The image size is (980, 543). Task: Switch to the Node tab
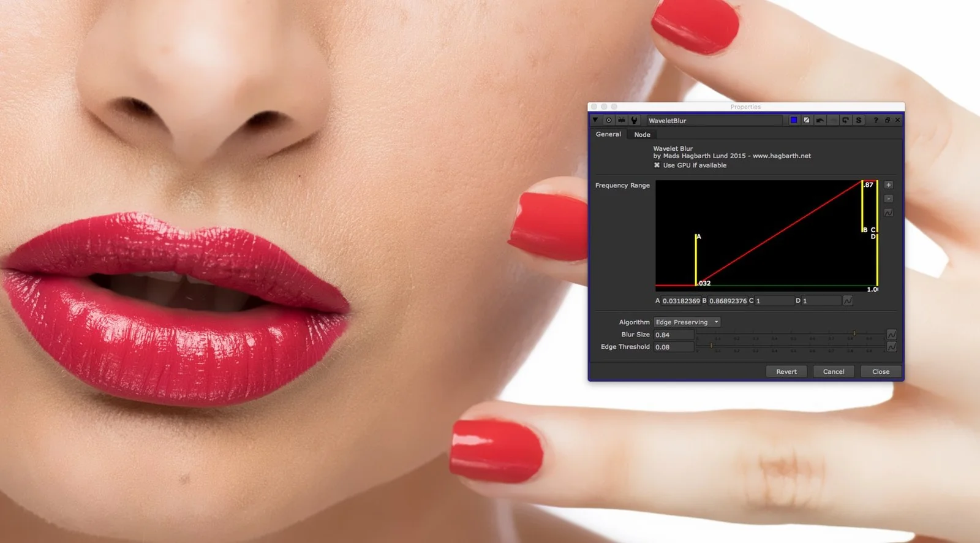pos(642,135)
